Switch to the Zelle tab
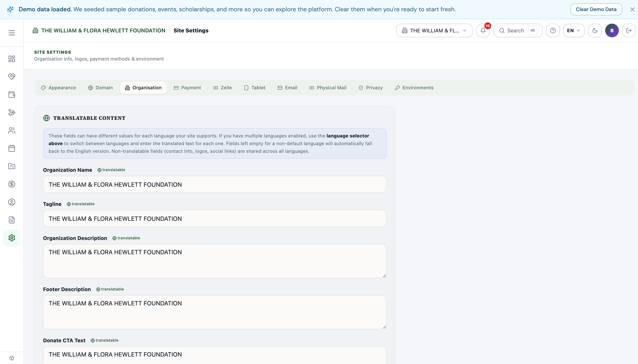Image resolution: width=638 pixels, height=364 pixels. [222, 88]
